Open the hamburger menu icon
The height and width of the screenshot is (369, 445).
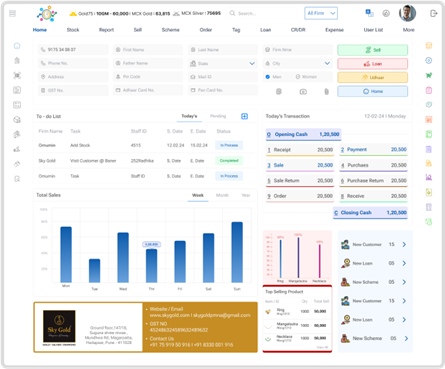[13, 13]
